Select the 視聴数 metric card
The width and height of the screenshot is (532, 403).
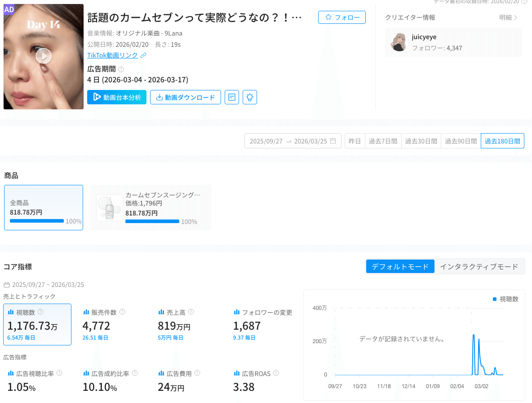click(37, 325)
